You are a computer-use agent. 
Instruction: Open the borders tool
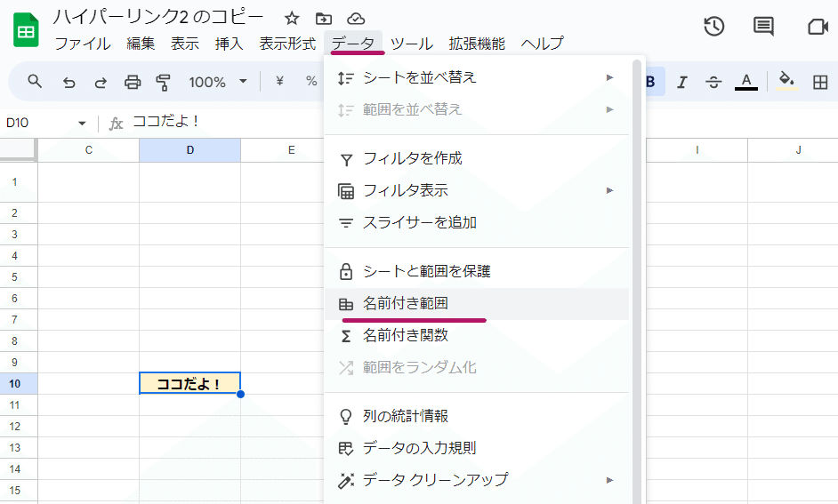coord(820,82)
